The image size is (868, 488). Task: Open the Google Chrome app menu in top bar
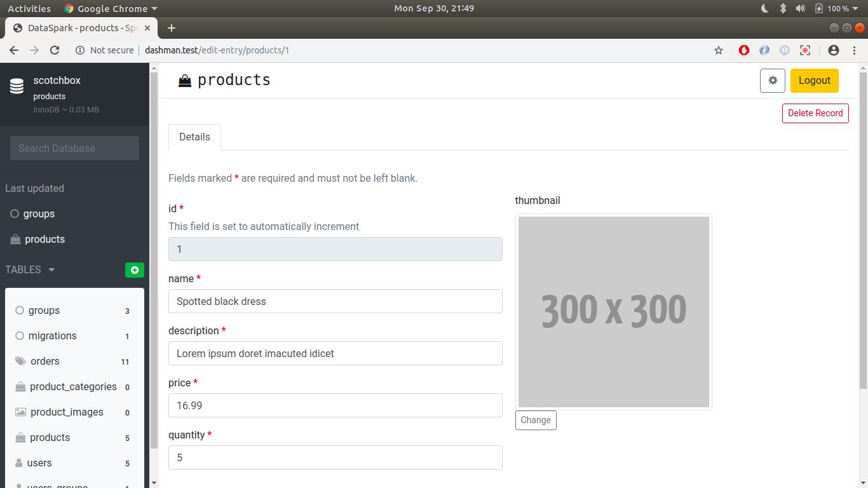click(111, 8)
